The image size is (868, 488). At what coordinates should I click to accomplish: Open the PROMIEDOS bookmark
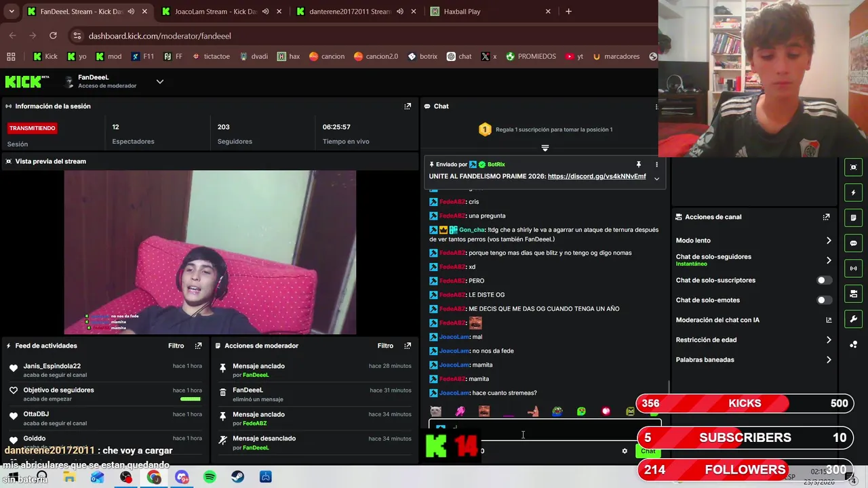coord(530,56)
